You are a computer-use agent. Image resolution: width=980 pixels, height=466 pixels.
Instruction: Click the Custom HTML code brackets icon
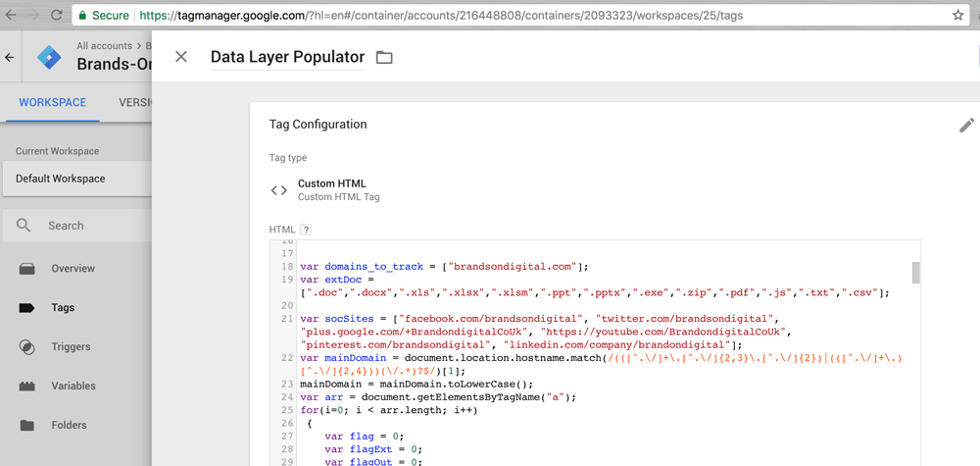click(x=278, y=190)
